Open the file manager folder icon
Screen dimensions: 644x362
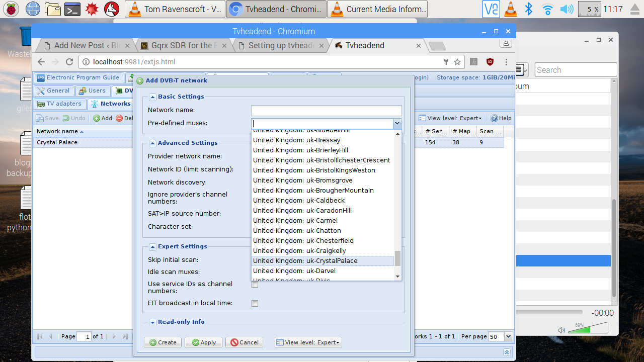52,9
